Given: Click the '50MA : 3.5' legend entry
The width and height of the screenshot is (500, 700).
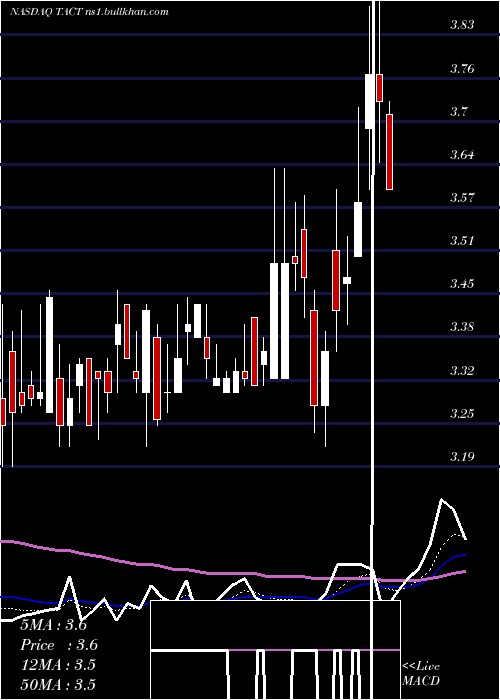Looking at the screenshot, I should pyautogui.click(x=58, y=684).
